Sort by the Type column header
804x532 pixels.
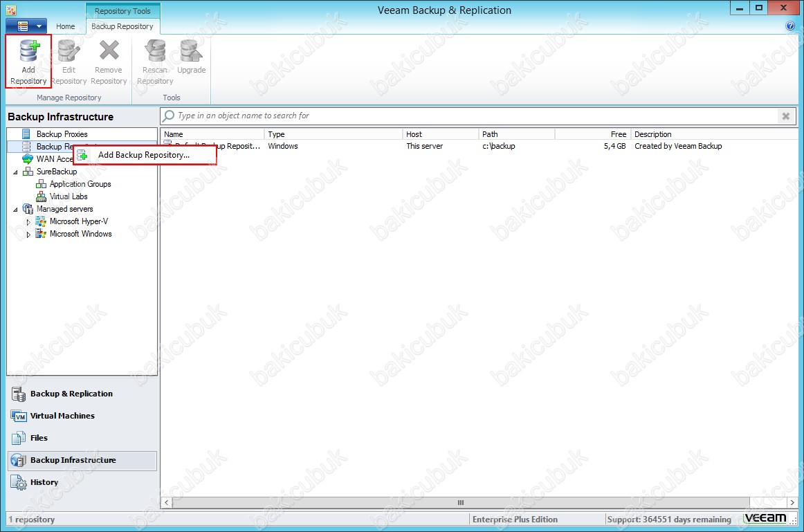pyautogui.click(x=334, y=134)
